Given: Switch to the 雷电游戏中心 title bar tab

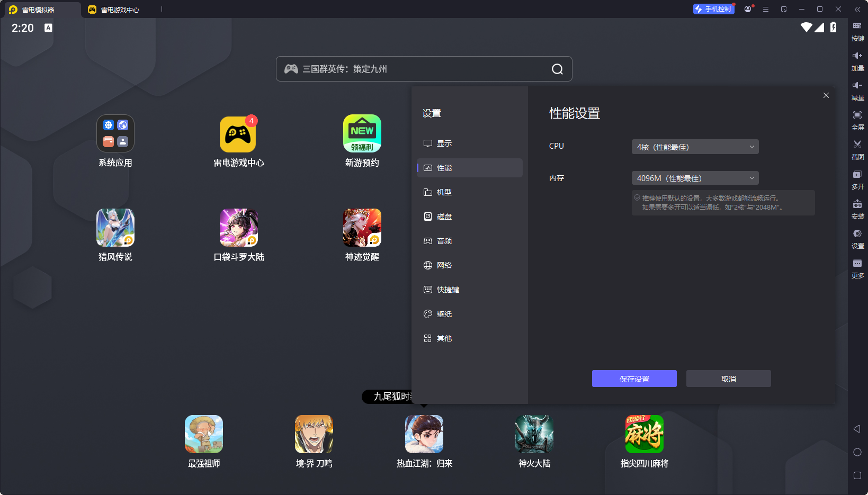Looking at the screenshot, I should click(x=120, y=10).
